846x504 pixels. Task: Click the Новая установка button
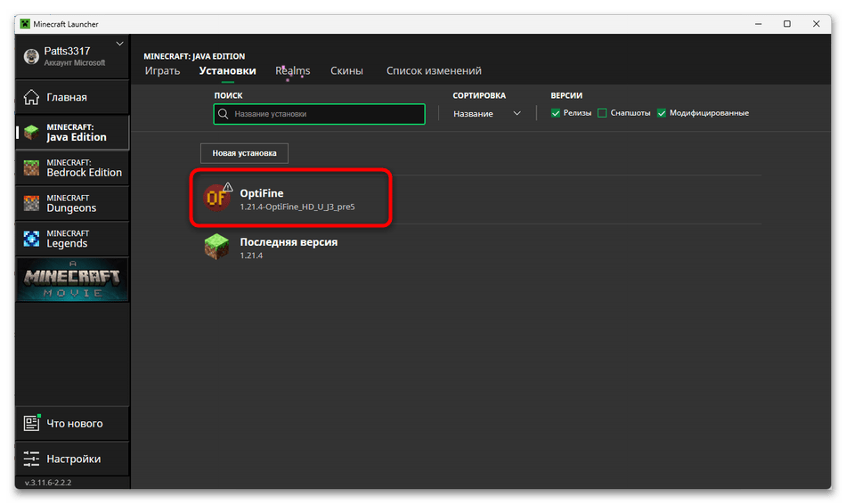[244, 153]
